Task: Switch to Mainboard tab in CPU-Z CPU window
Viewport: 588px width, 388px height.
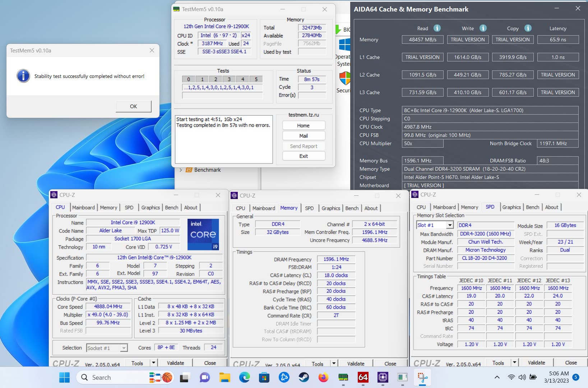Action: (x=83, y=208)
